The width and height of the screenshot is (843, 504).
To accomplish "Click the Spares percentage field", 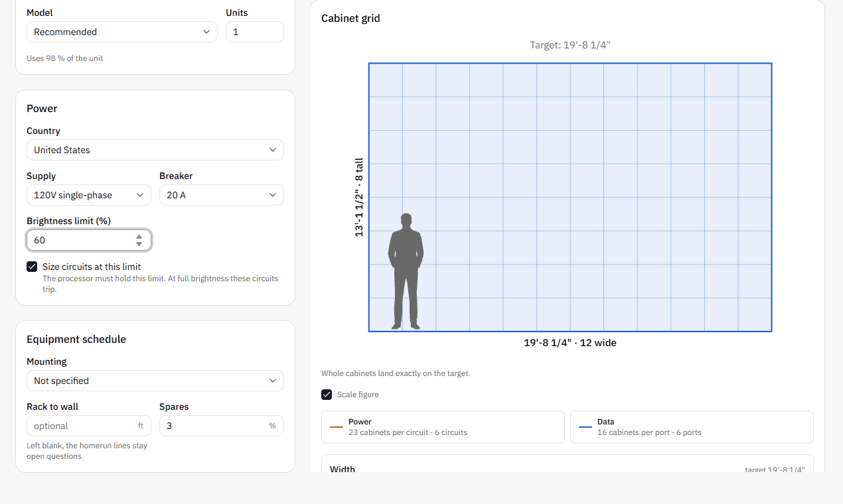I will tap(222, 426).
